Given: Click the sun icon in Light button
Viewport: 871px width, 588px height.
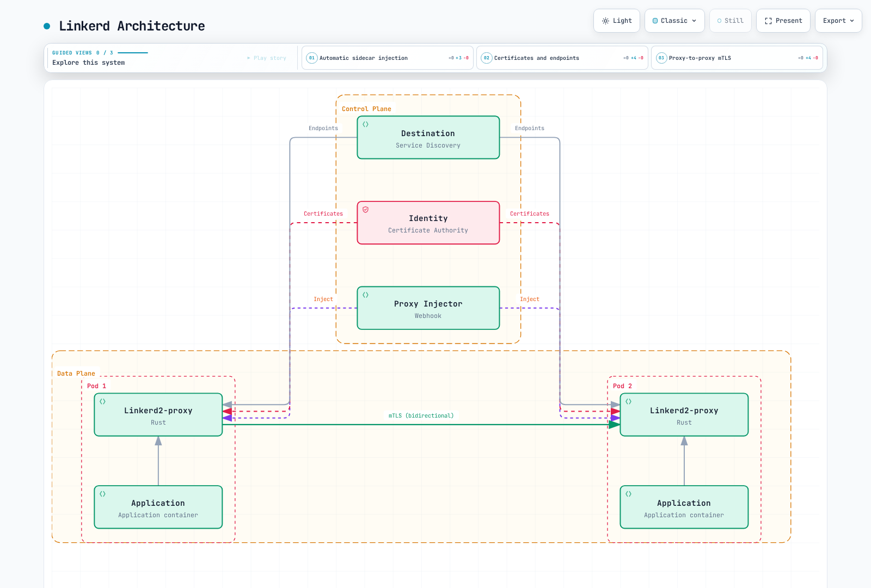Looking at the screenshot, I should [x=605, y=21].
